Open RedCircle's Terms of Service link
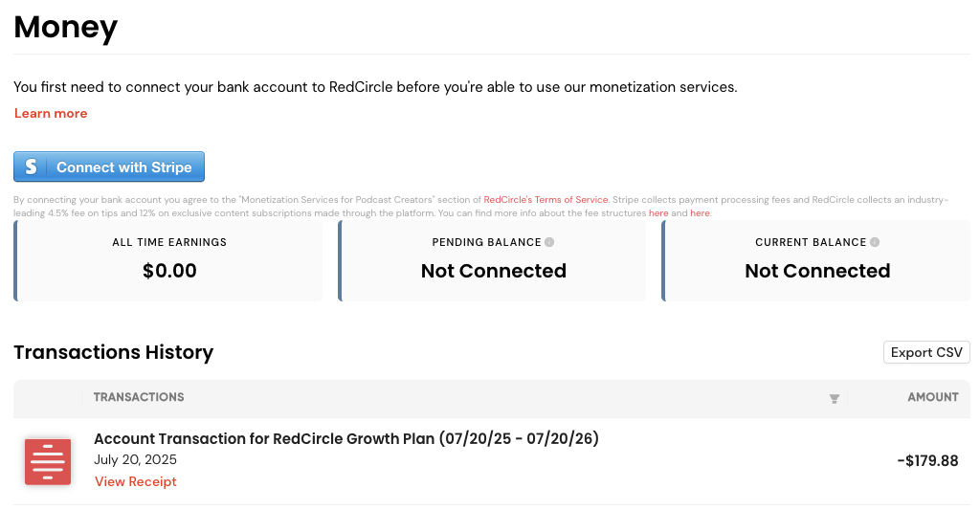This screenshot has width=980, height=510. (x=546, y=199)
